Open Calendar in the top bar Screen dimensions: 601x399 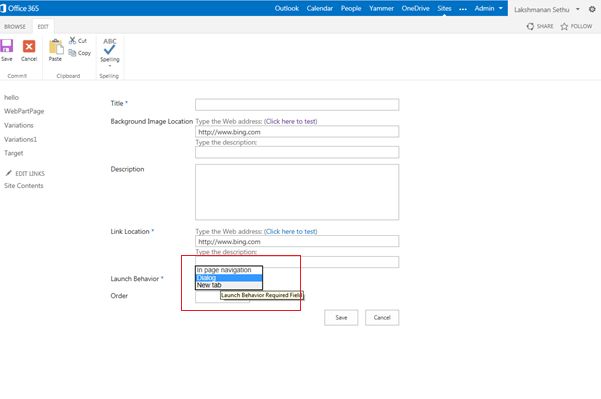point(320,8)
